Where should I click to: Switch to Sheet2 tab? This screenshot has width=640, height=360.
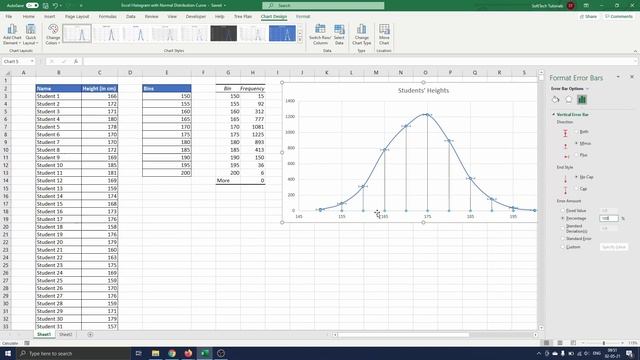click(x=66, y=334)
